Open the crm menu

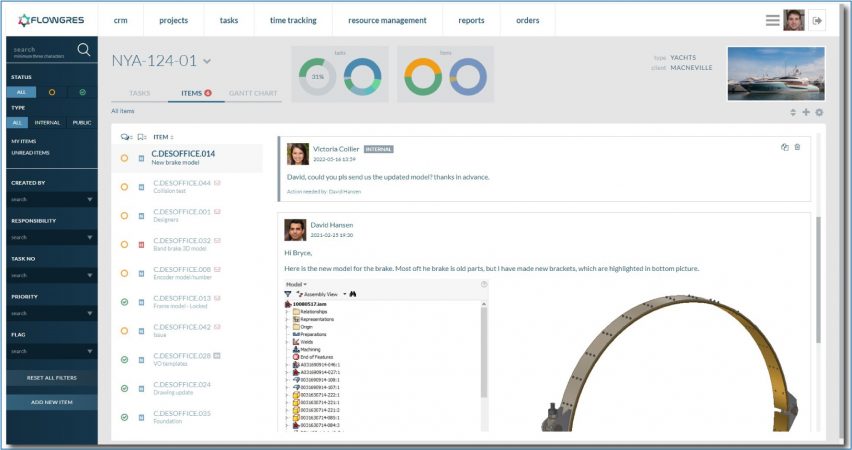click(x=121, y=20)
